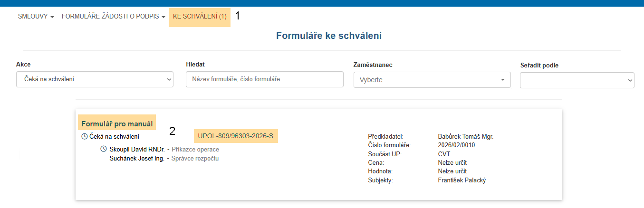This screenshot has width=644, height=208.
Task: Open the Seřadit podle dropdown
Action: (577, 80)
